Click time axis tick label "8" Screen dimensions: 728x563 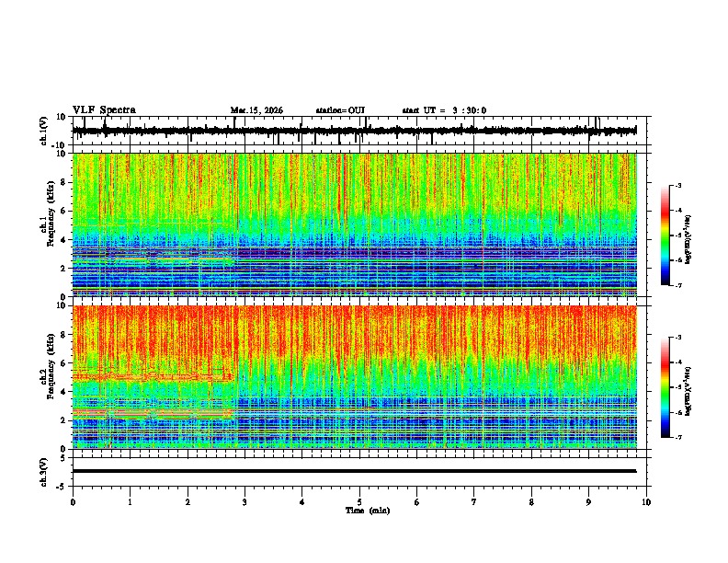coord(531,502)
